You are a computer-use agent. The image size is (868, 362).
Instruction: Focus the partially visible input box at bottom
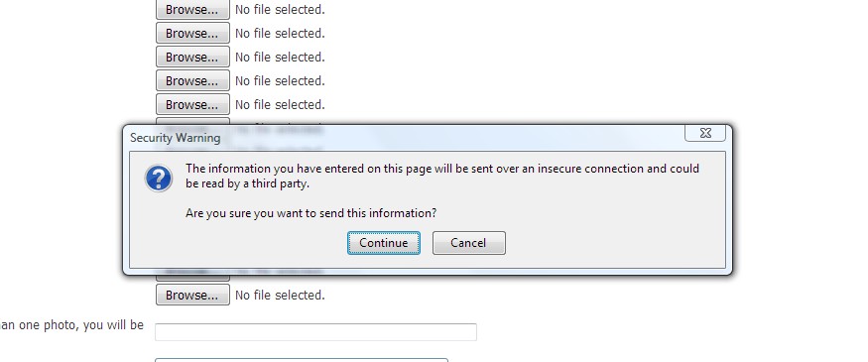[302, 360]
